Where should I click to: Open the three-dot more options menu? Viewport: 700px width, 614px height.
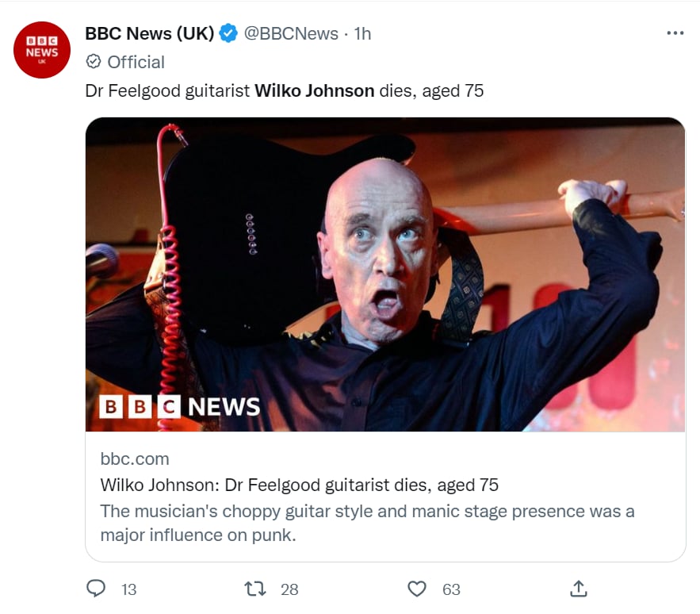(x=675, y=33)
